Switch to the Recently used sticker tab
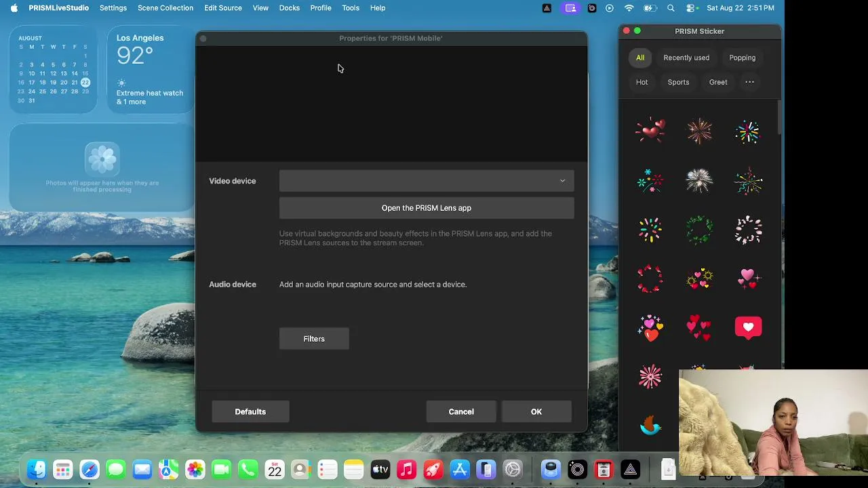Image resolution: width=868 pixels, height=488 pixels. [686, 58]
